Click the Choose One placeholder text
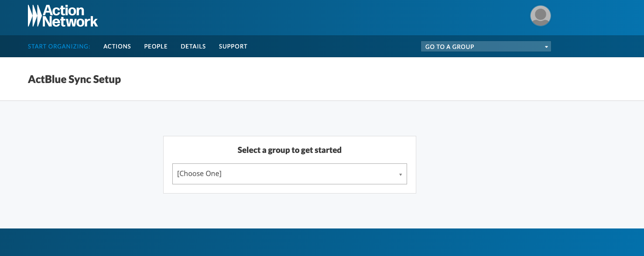 pyautogui.click(x=199, y=174)
